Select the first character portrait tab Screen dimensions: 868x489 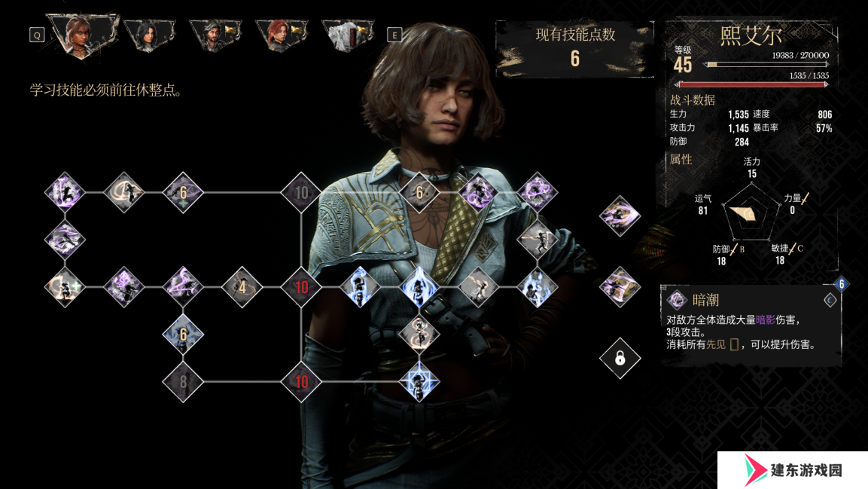(x=83, y=35)
